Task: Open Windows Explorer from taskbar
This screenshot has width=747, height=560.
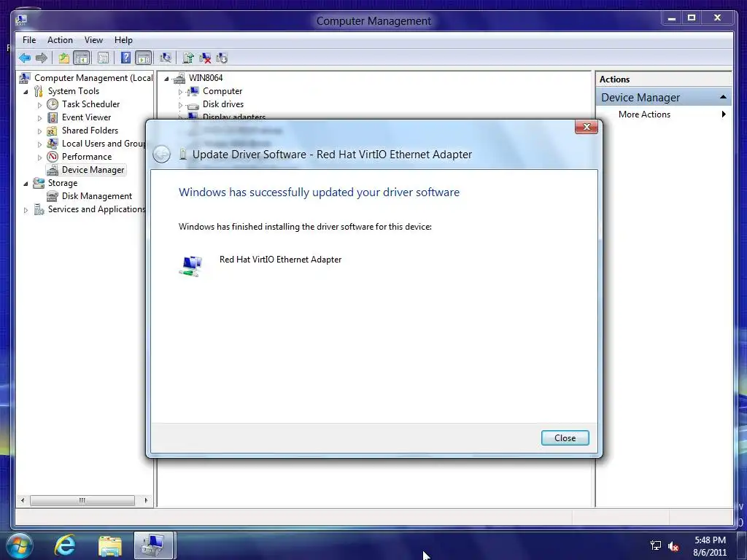Action: 110,545
